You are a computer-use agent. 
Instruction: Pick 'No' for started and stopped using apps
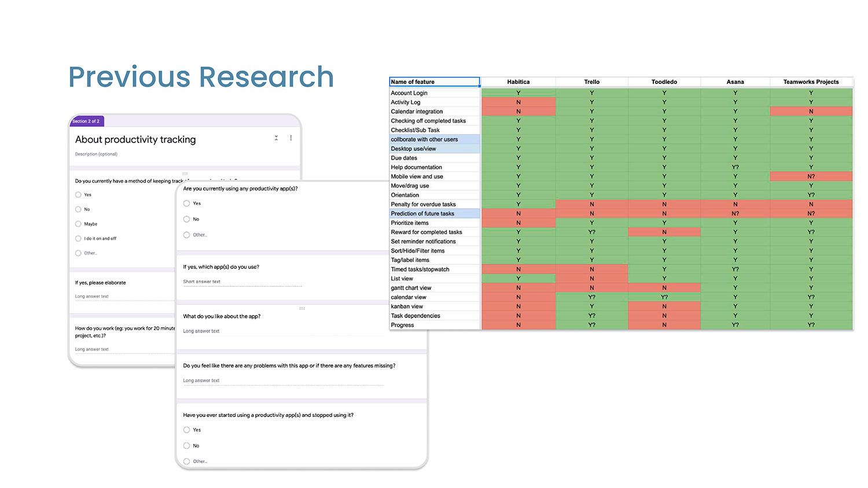pyautogui.click(x=186, y=446)
